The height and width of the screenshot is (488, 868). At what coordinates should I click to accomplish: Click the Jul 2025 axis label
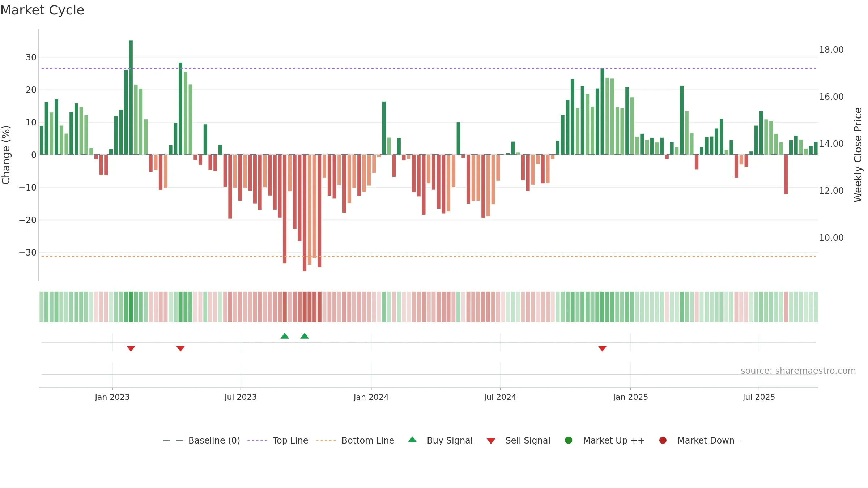[759, 397]
